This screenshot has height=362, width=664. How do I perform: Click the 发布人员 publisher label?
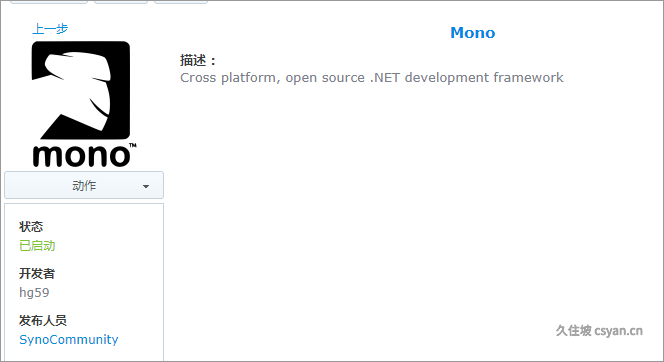(x=43, y=321)
